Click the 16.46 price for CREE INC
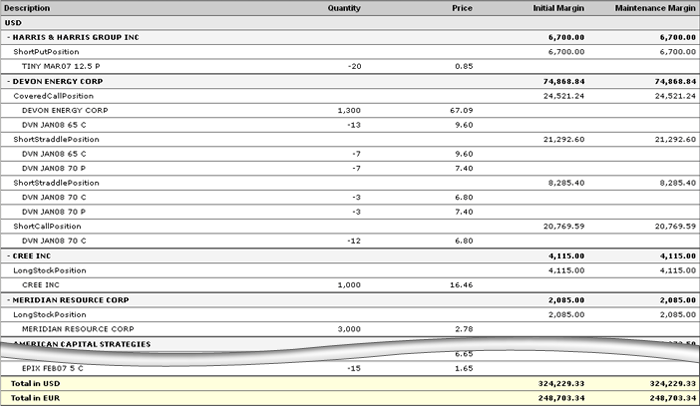This screenshot has height=406, width=700. [x=462, y=285]
